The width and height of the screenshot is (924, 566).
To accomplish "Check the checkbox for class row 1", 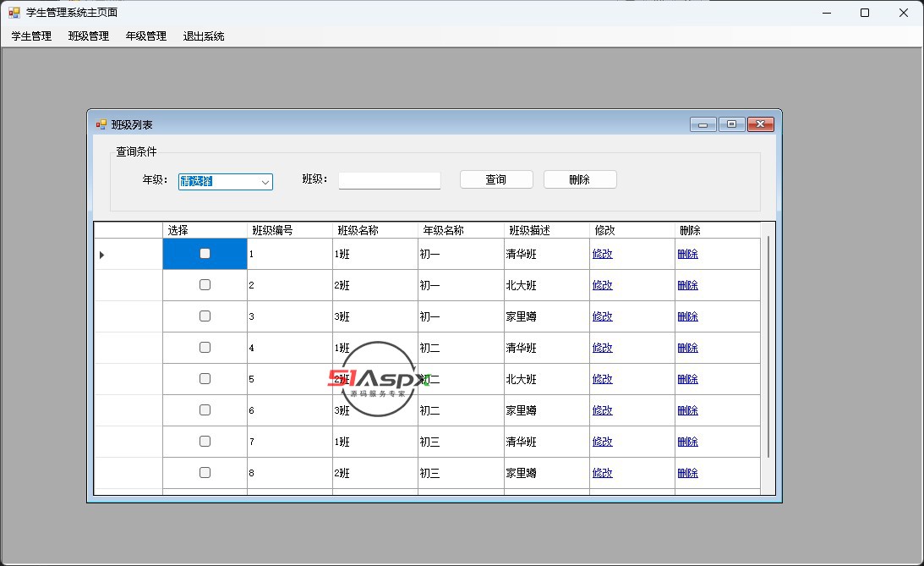I will pos(205,254).
